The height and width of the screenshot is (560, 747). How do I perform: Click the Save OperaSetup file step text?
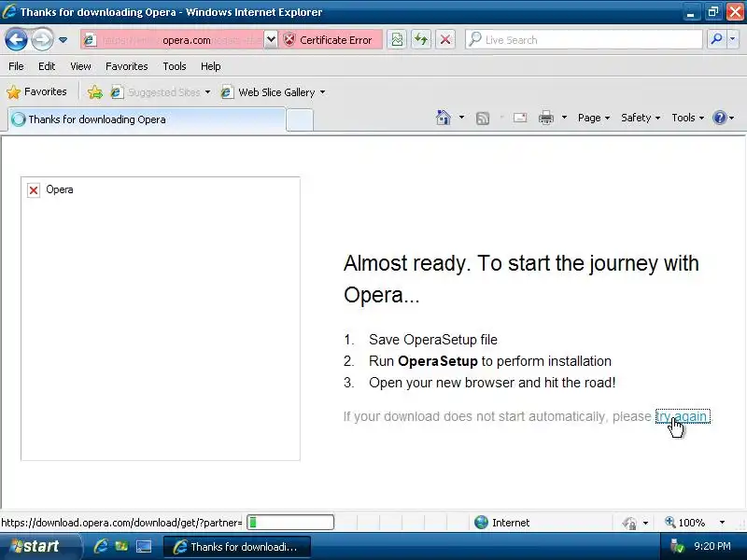coord(433,340)
